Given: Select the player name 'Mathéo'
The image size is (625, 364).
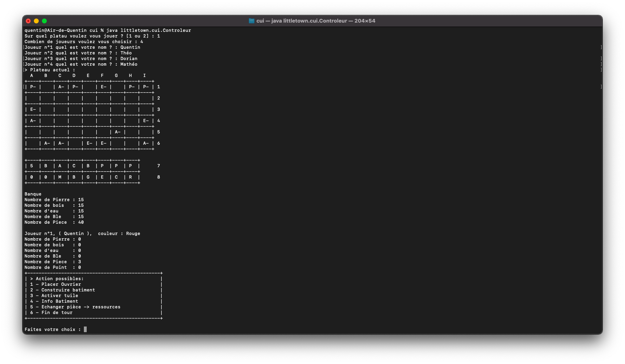Looking at the screenshot, I should coord(129,64).
